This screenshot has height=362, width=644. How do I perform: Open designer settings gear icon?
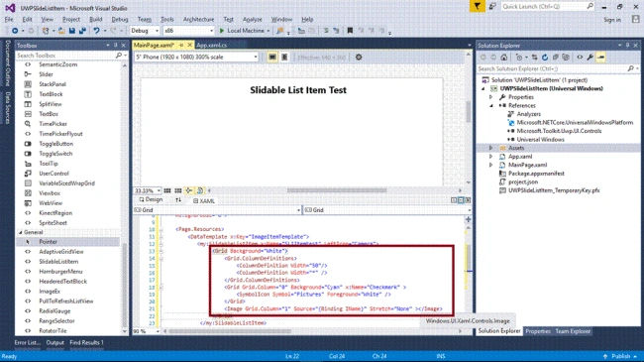359,58
